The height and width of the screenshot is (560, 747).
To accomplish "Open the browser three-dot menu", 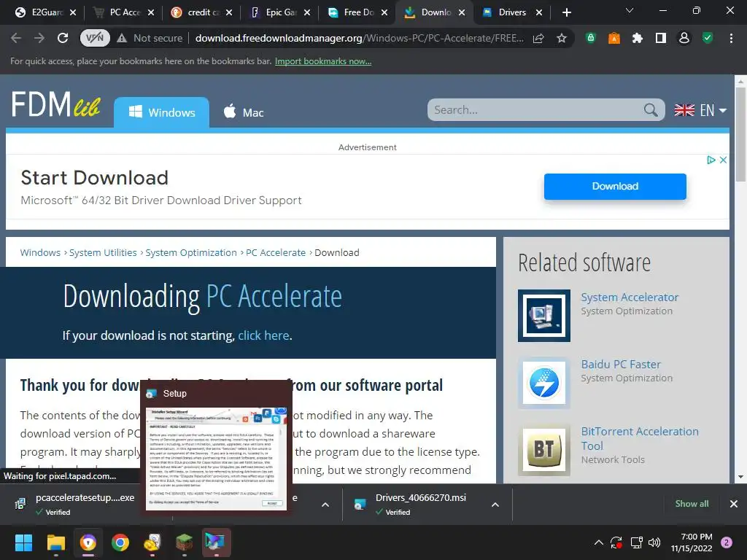I will click(x=731, y=38).
